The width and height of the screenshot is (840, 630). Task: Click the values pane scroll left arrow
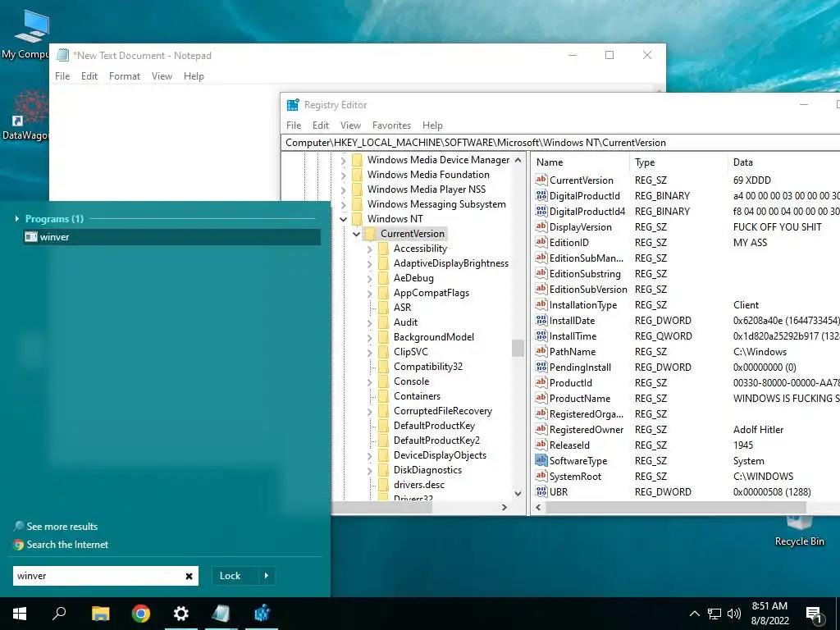(538, 507)
